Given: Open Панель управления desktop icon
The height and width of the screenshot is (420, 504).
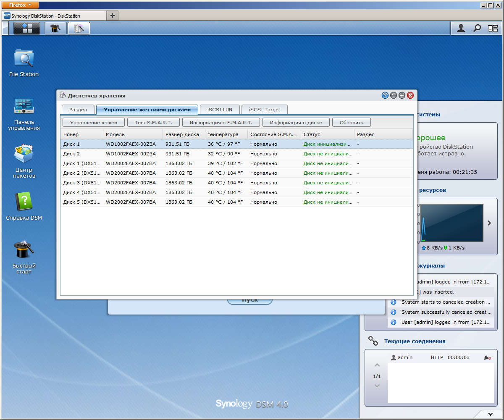Looking at the screenshot, I should (x=24, y=106).
